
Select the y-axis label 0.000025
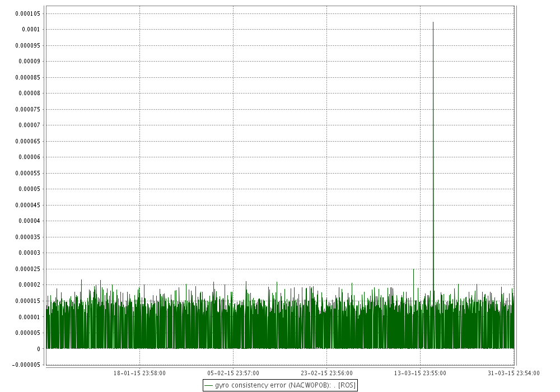[x=28, y=269]
